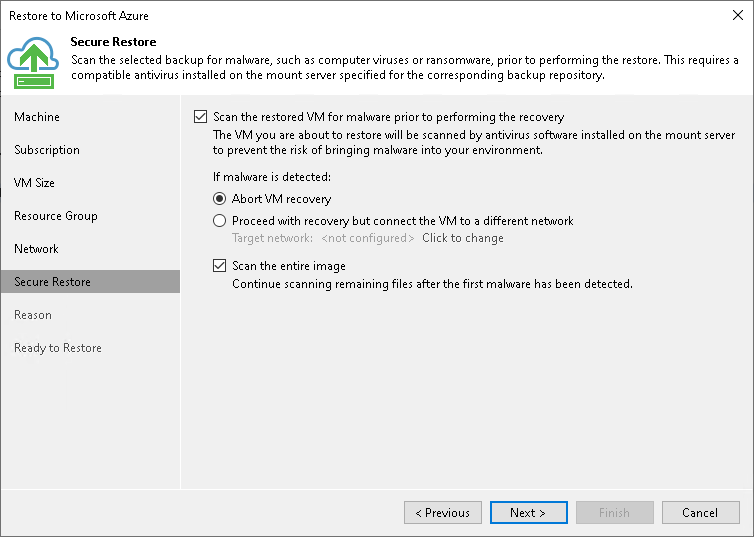Disable the Scan the entire image checkbox
The height and width of the screenshot is (537, 754).
point(220,266)
